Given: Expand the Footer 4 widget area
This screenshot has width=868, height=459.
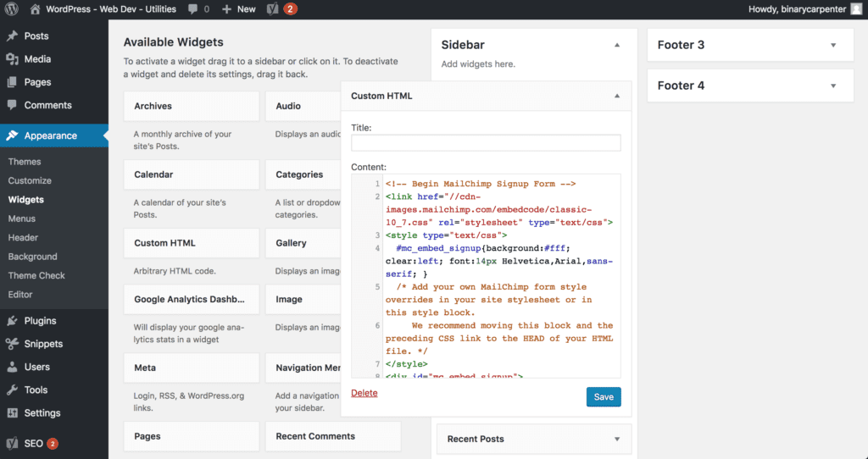Looking at the screenshot, I should [x=833, y=86].
